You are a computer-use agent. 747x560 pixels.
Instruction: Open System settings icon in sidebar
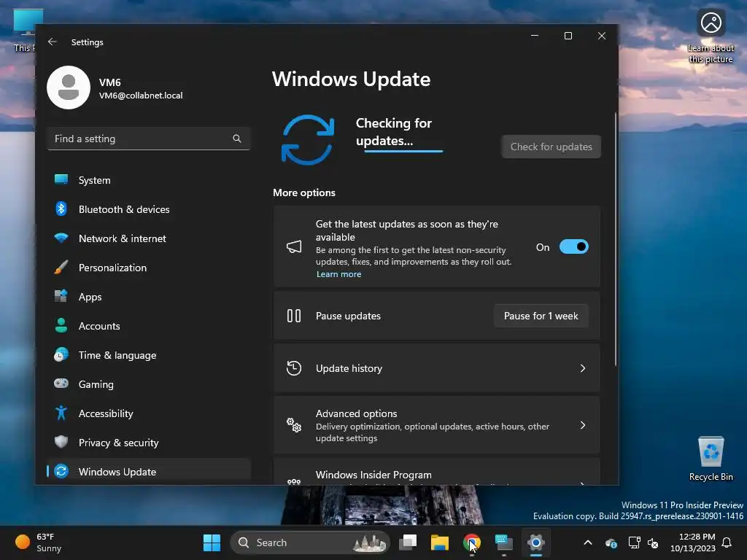pos(61,179)
